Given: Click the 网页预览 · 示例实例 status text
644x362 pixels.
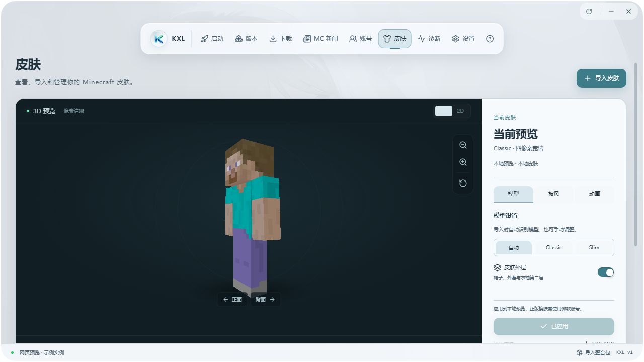Looking at the screenshot, I should coord(42,352).
